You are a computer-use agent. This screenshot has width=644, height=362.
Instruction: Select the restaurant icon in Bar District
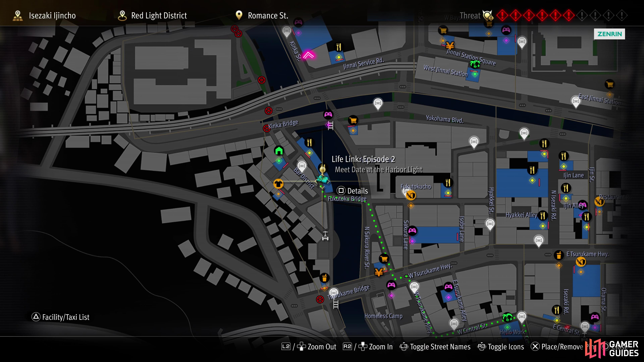pyautogui.click(x=309, y=143)
